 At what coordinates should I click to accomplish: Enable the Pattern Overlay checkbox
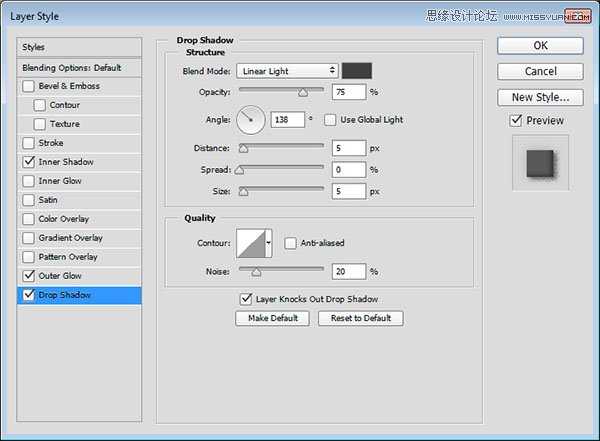click(28, 257)
